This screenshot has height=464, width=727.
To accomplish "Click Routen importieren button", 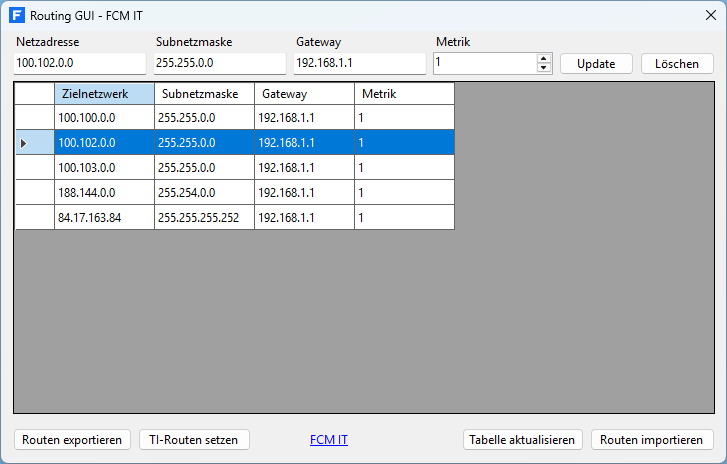I will (652, 439).
